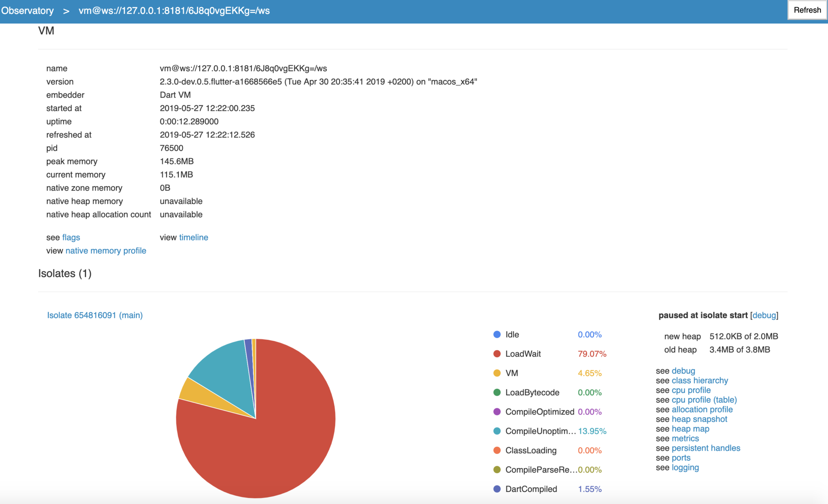Screen dimensions: 828x504
Task: Open the logging link
Action: 685,467
